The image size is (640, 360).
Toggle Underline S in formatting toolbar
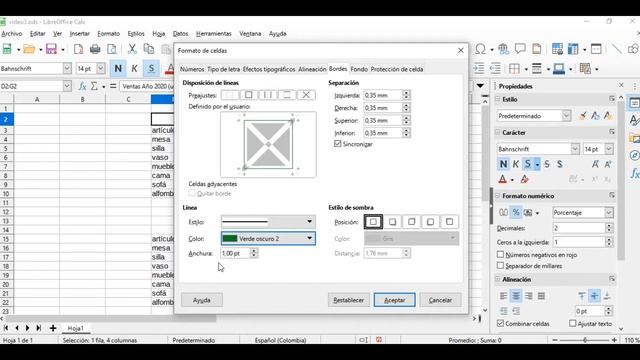pyautogui.click(x=151, y=69)
